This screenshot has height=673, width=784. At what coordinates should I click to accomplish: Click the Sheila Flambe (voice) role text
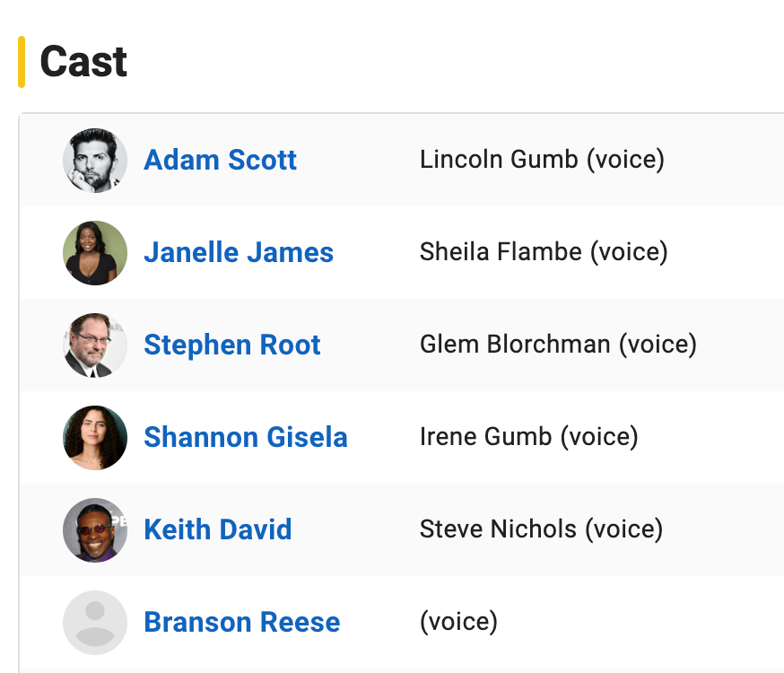click(x=544, y=252)
